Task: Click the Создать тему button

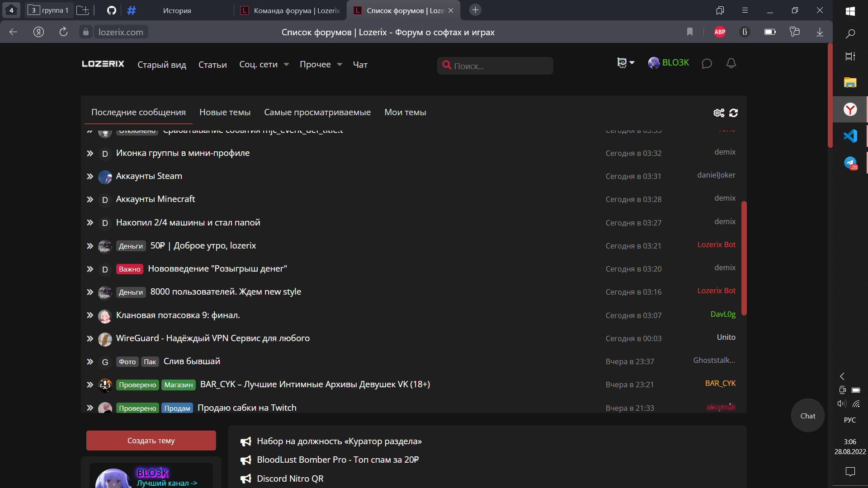Action: (151, 441)
